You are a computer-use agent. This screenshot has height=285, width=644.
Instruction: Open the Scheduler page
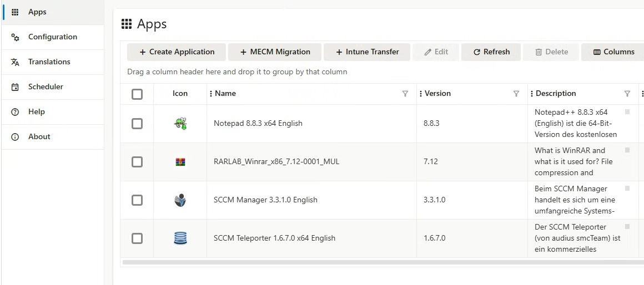tap(53, 87)
